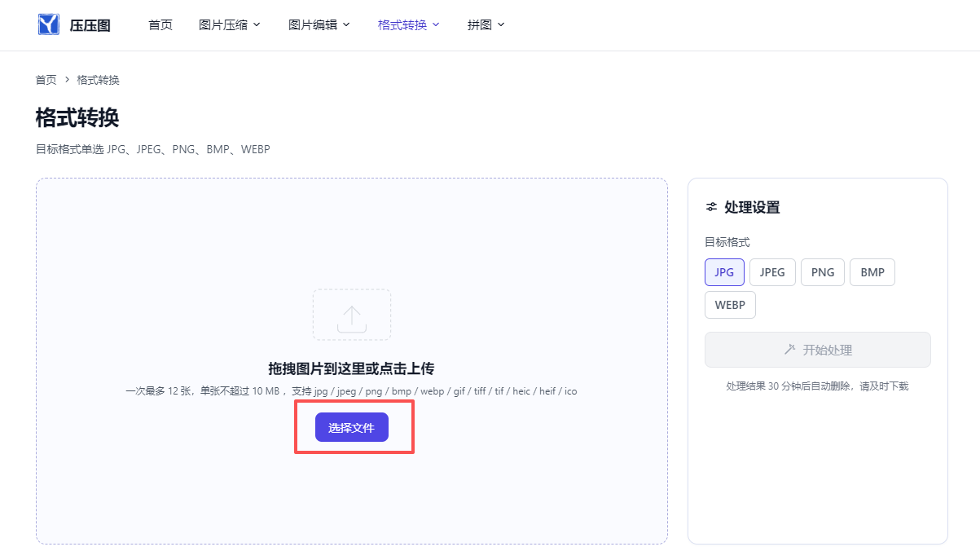The height and width of the screenshot is (560, 980).
Task: Select WEBP as target format
Action: pyautogui.click(x=730, y=305)
